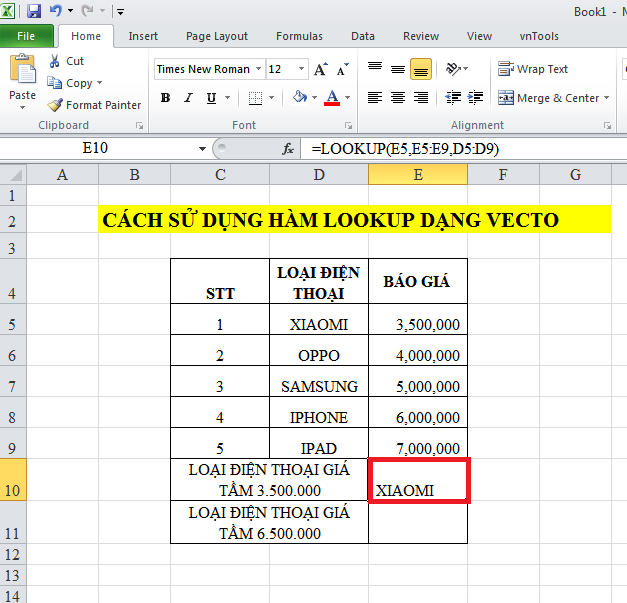Viewport: 627px width, 603px height.
Task: Select Top Align icon
Action: [x=375, y=69]
